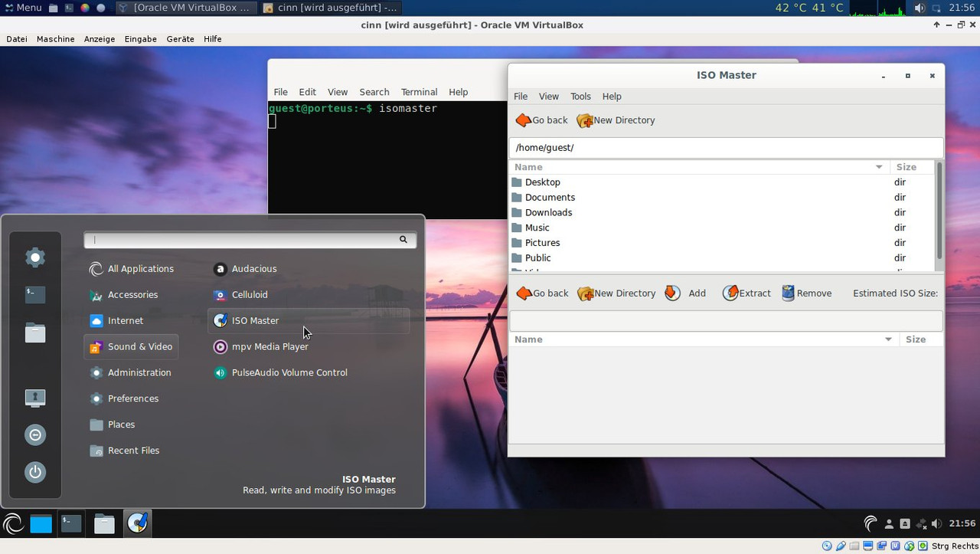Select the Preferences category
980x554 pixels.
pyautogui.click(x=131, y=399)
